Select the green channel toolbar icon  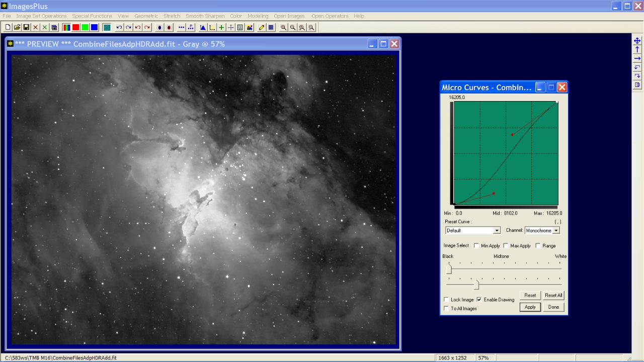85,28
